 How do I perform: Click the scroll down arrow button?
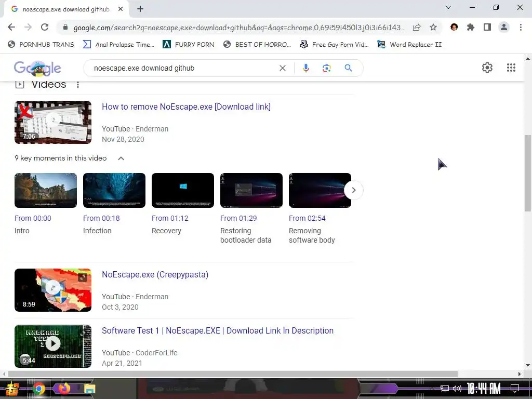[528, 366]
